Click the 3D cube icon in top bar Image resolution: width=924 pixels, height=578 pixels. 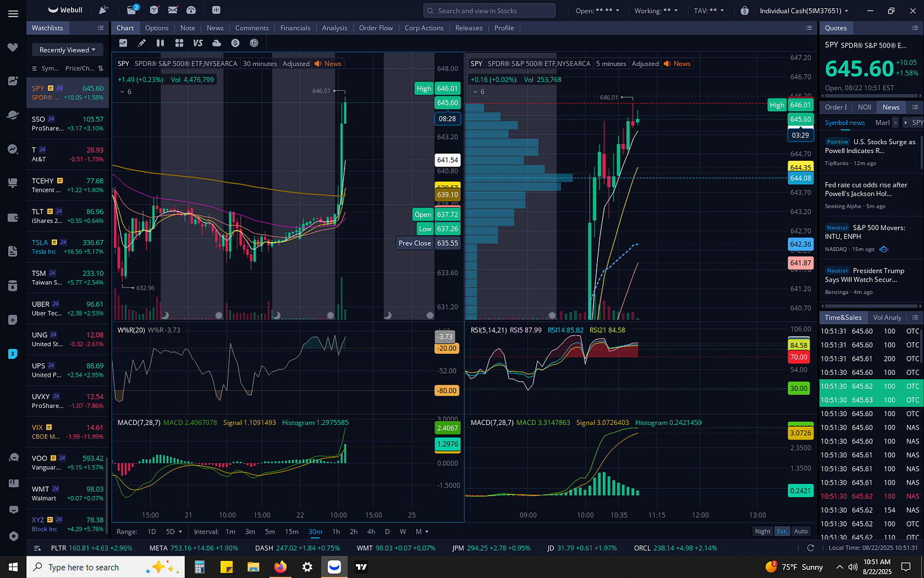pos(154,10)
